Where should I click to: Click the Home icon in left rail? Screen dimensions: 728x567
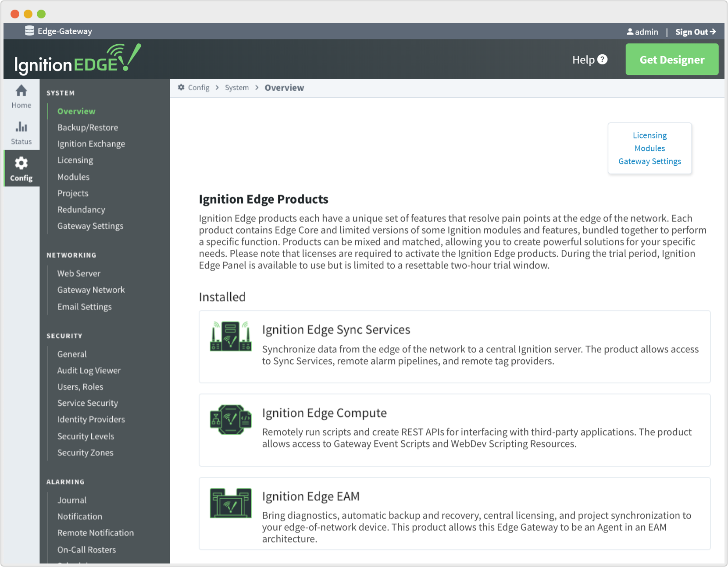21,91
